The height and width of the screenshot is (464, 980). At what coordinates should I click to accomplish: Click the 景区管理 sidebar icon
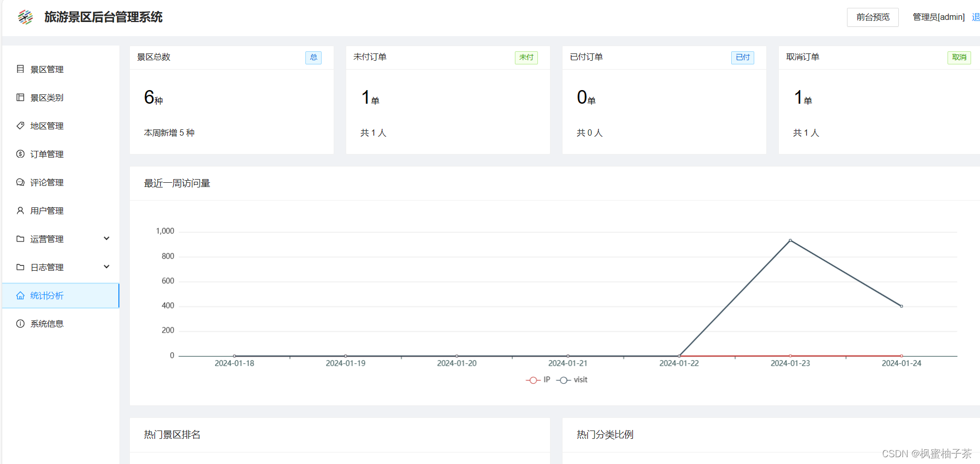[20, 69]
